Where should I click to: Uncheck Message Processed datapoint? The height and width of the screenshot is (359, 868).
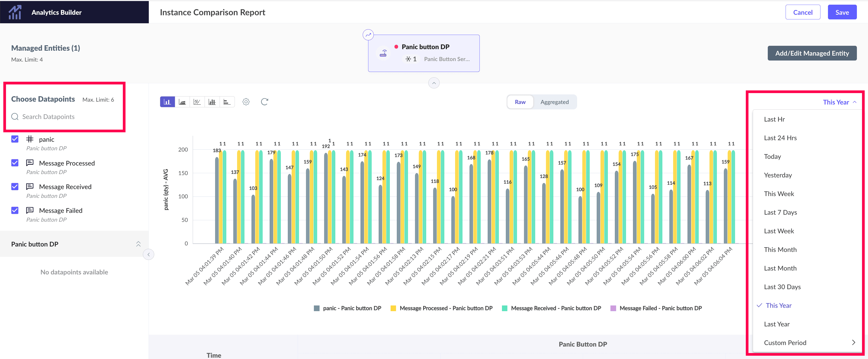pos(15,163)
